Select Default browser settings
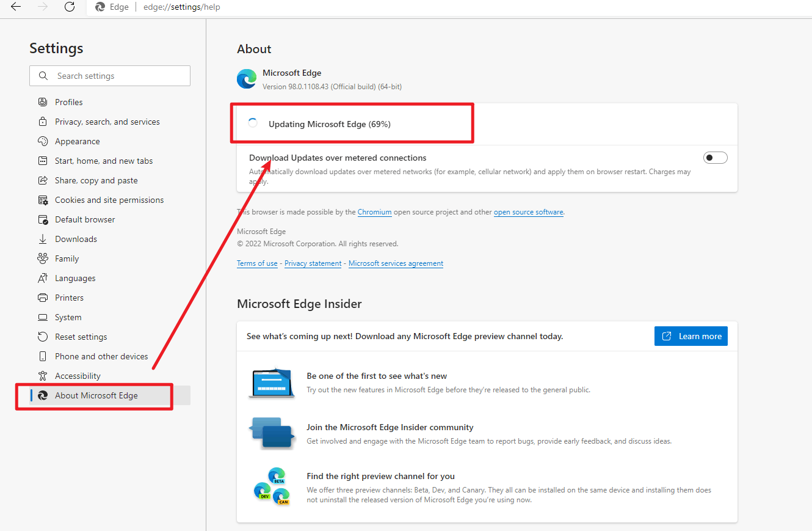 click(85, 219)
